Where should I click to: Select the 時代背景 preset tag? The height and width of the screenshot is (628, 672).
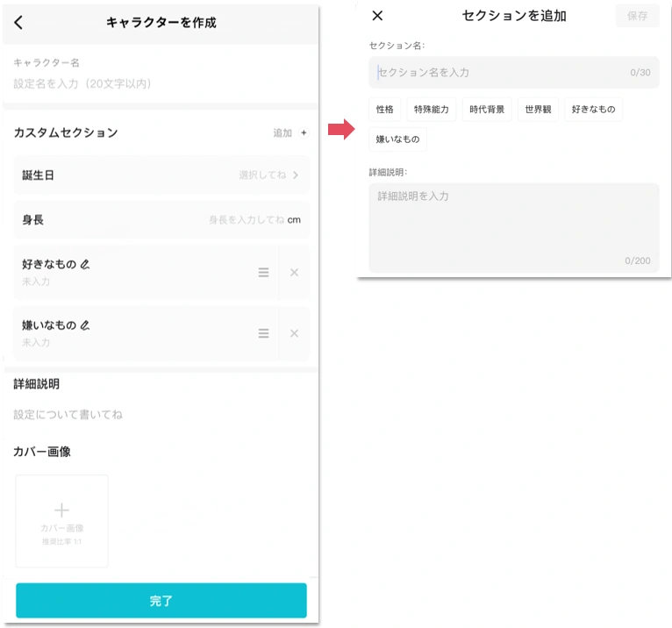[x=487, y=110]
